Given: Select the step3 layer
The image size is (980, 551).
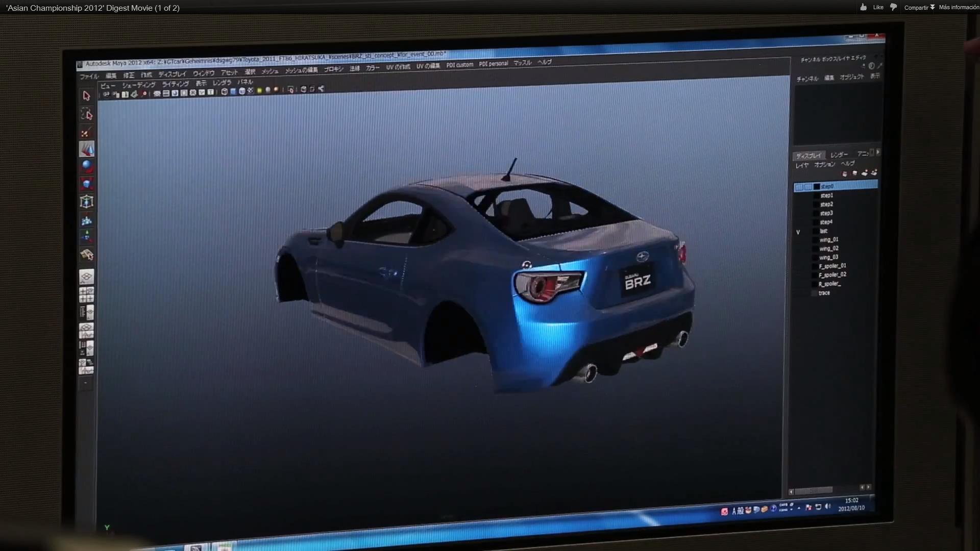Looking at the screenshot, I should [826, 213].
